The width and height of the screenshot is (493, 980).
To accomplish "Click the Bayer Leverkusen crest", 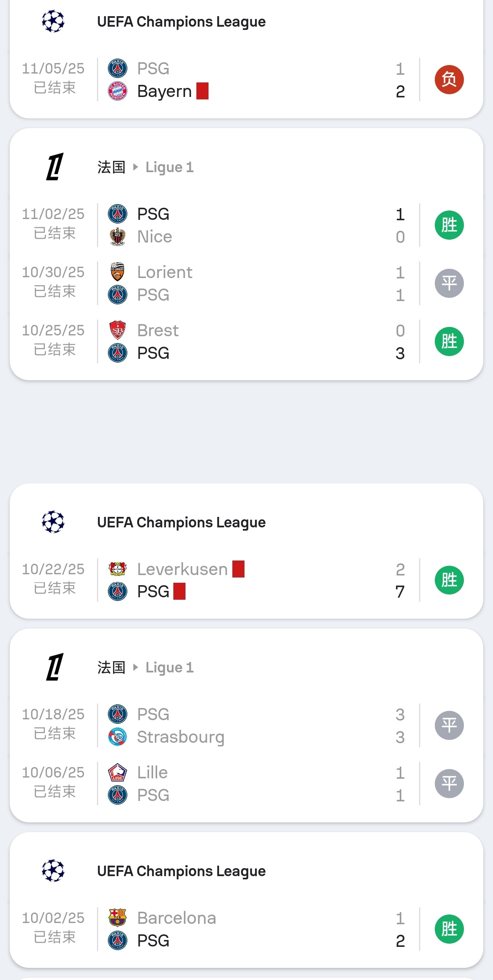I will [118, 569].
